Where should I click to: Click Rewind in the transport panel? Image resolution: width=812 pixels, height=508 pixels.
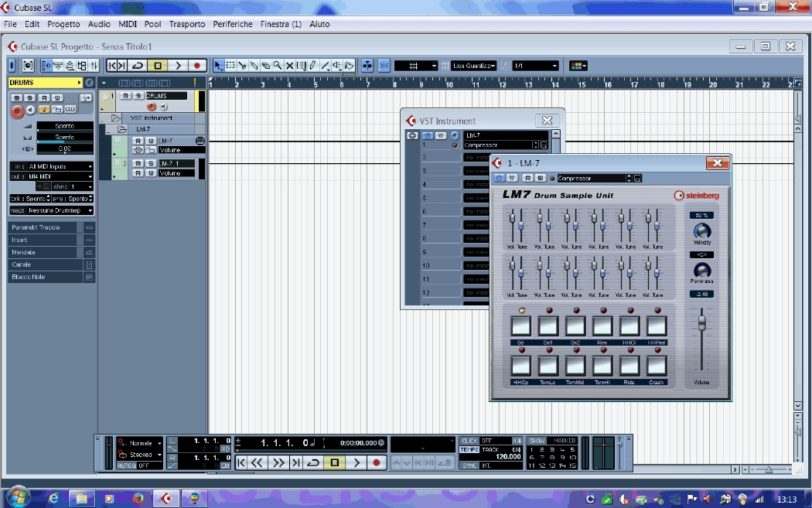tap(258, 462)
